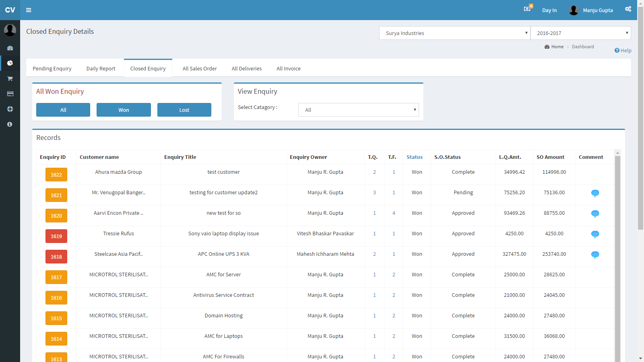Click owner Mahesh Ichharam Mehta
Viewport: 644px width, 362px height.
[x=325, y=254]
